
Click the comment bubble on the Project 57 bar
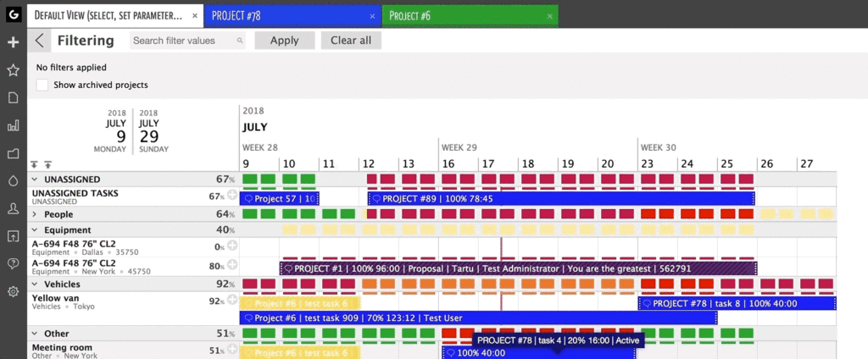(248, 199)
